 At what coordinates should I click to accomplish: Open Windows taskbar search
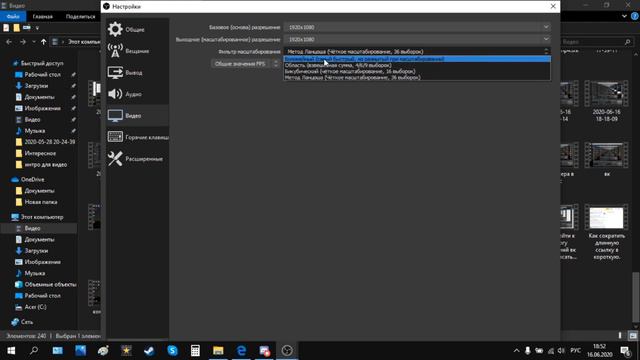click(x=34, y=351)
